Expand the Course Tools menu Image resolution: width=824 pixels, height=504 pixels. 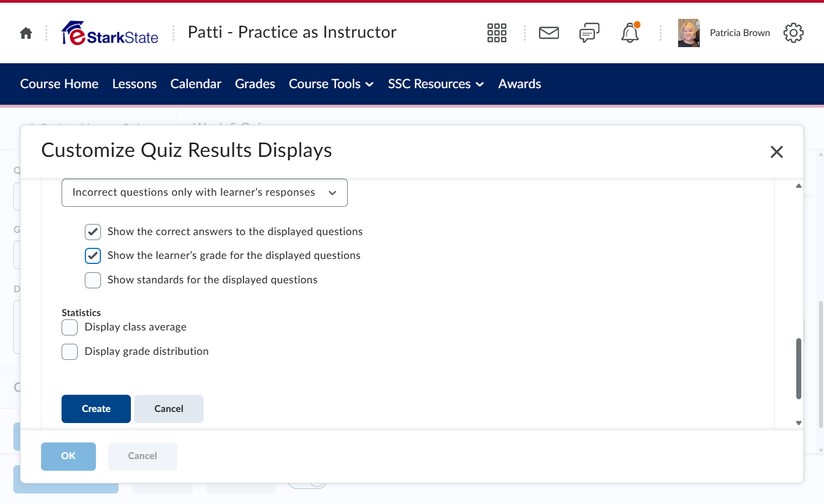coord(331,84)
